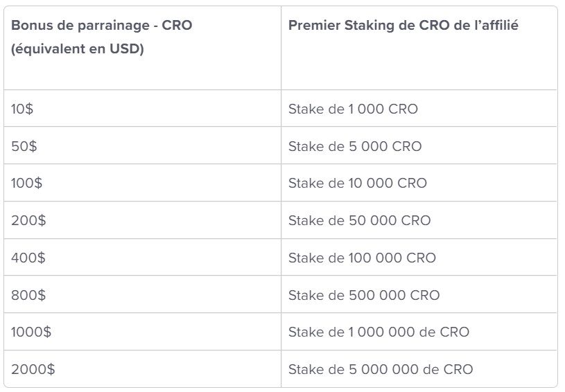
Task: Select the 50$ bonus cell
Action: pos(142,145)
